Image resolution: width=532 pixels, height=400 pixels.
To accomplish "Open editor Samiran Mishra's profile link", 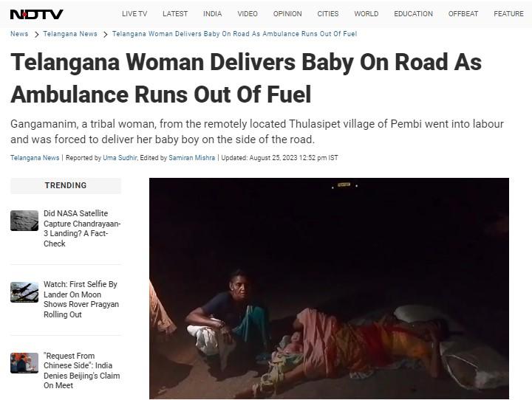I will point(191,158).
